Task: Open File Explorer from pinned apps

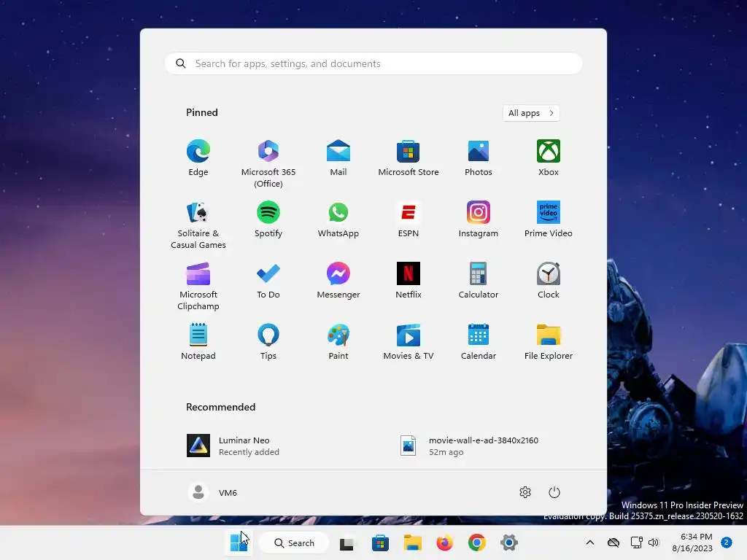Action: 549,343
